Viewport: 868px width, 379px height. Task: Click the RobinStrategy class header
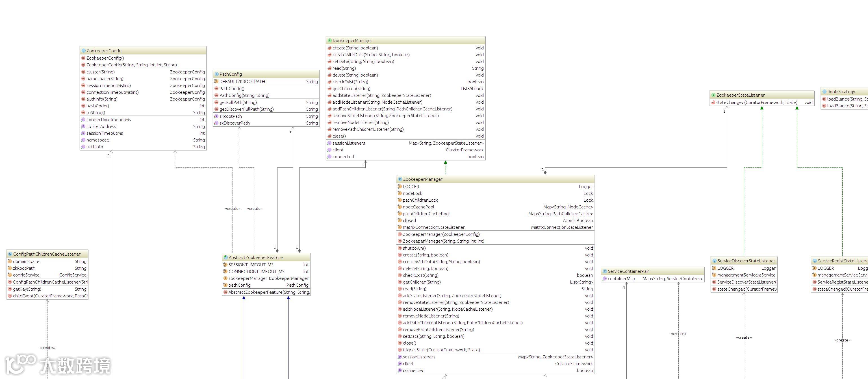841,92
